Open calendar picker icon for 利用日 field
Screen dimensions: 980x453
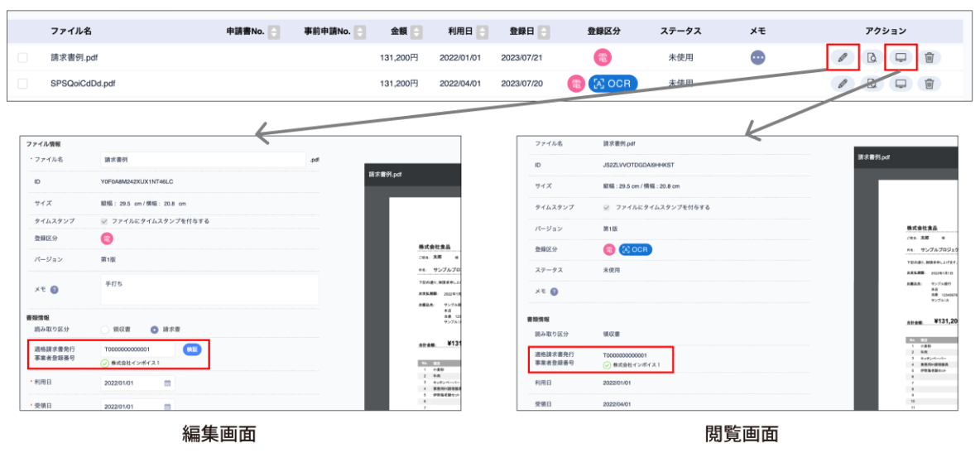[167, 383]
